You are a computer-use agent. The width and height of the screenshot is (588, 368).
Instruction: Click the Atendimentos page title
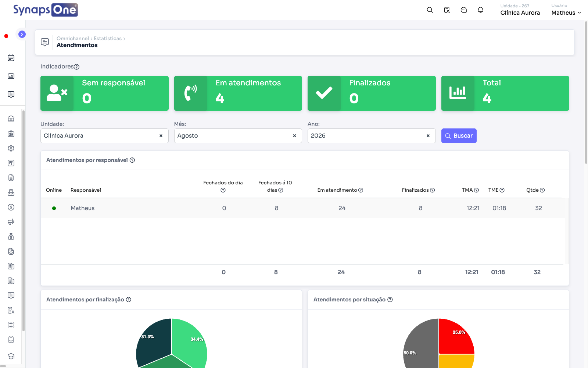click(x=77, y=45)
